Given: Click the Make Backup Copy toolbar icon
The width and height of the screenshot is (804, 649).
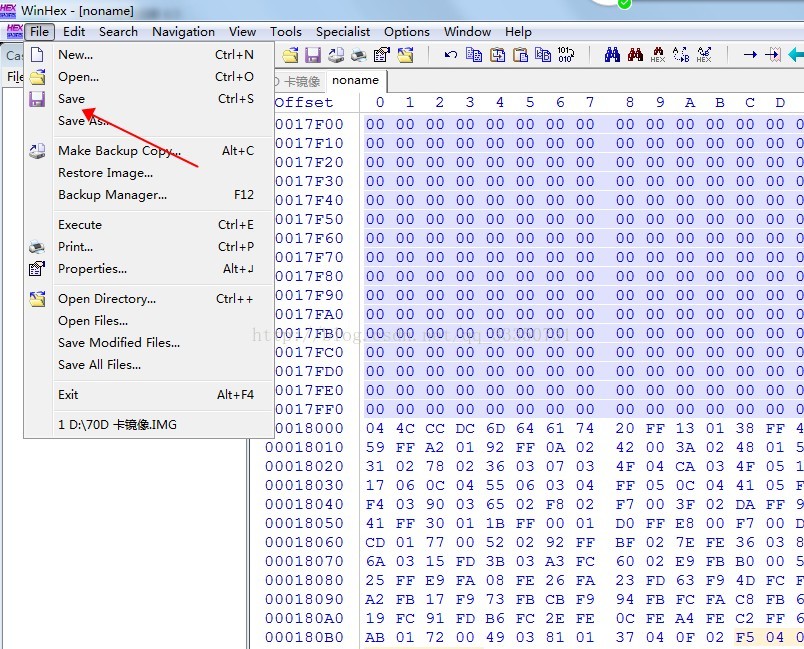Looking at the screenshot, I should 336,55.
